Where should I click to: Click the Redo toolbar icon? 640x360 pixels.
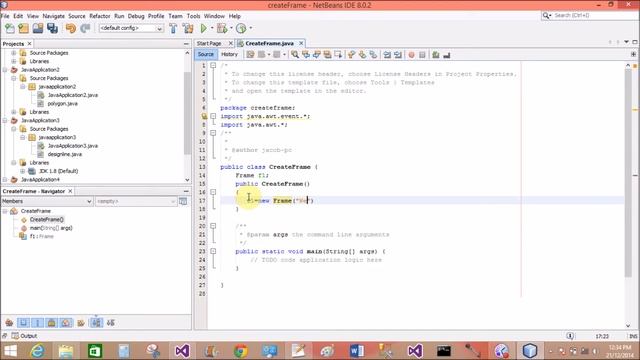tap(85, 28)
